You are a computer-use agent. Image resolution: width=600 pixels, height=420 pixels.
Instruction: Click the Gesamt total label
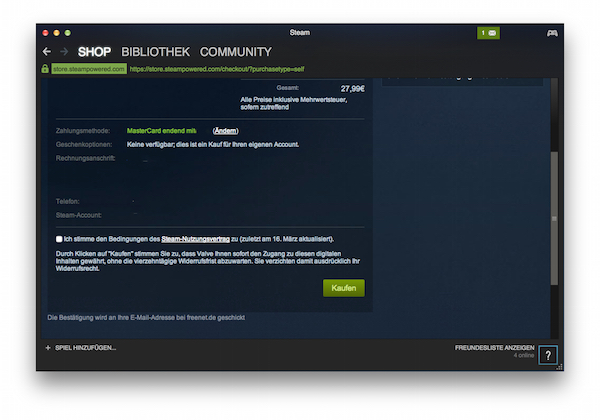pos(288,88)
